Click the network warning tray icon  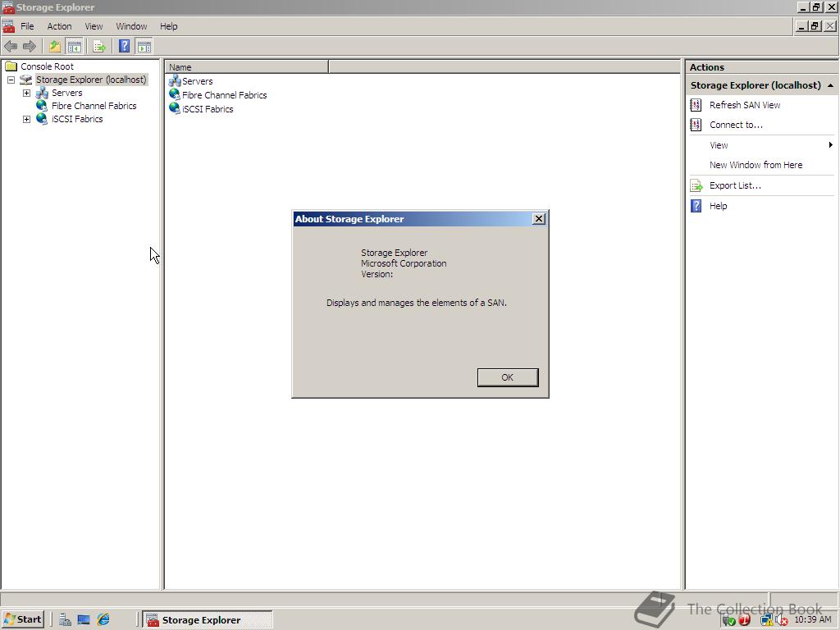click(x=767, y=620)
